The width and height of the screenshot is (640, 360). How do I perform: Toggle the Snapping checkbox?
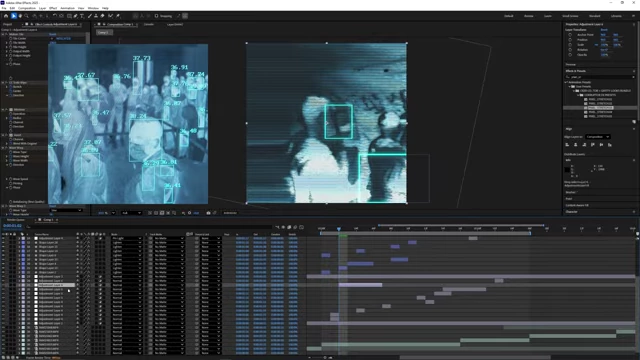[156, 16]
